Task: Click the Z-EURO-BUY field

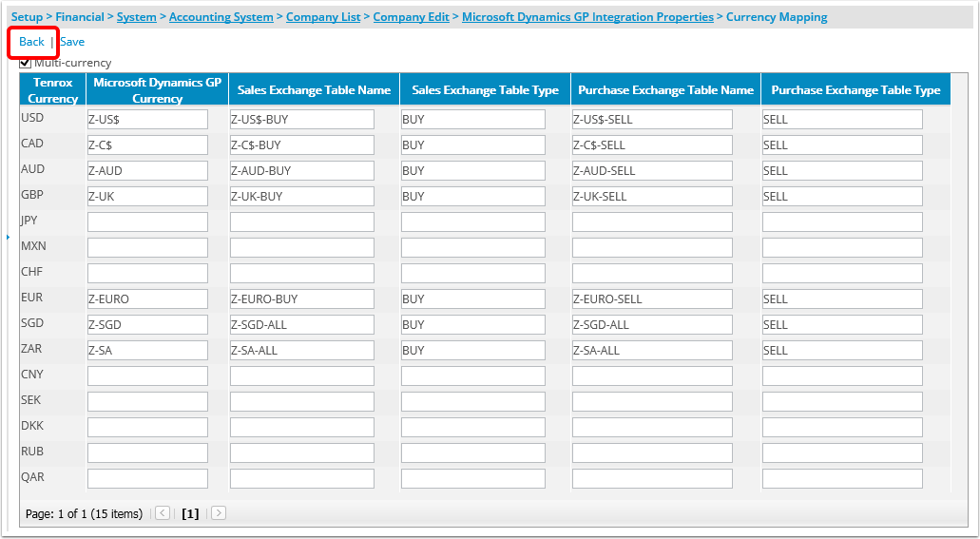Action: click(302, 298)
